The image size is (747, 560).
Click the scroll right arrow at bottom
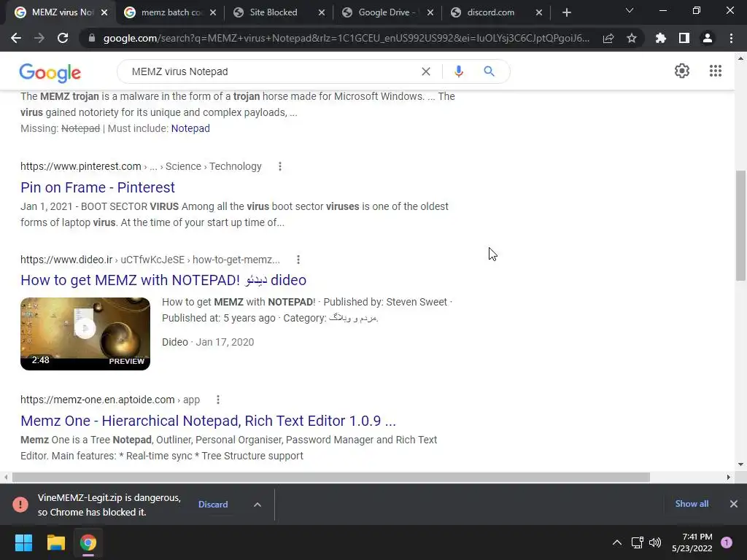(x=729, y=477)
